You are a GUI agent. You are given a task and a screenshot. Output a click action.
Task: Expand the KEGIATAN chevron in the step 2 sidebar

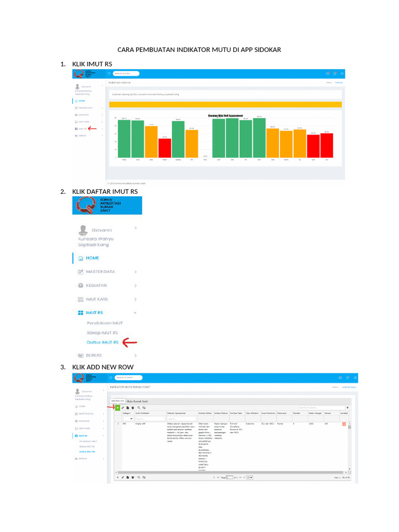pos(136,286)
